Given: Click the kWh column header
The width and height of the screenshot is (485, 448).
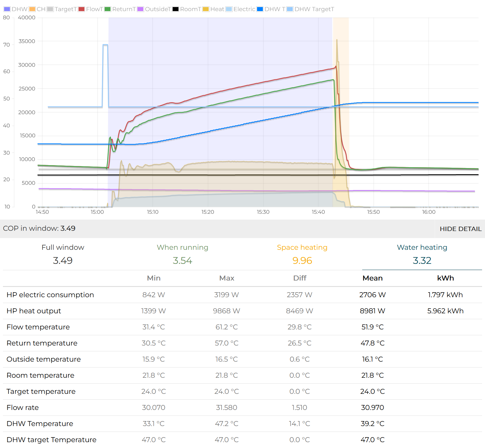Looking at the screenshot, I should [445, 278].
